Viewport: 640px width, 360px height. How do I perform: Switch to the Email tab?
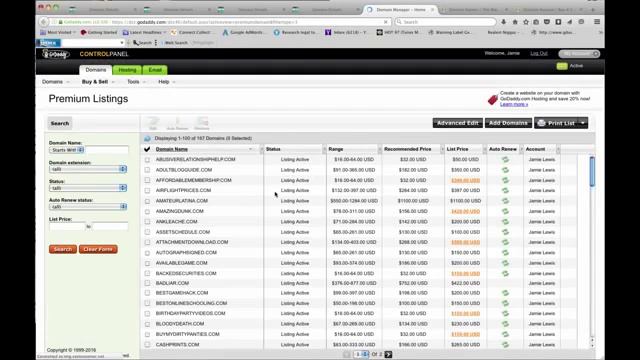click(x=155, y=70)
